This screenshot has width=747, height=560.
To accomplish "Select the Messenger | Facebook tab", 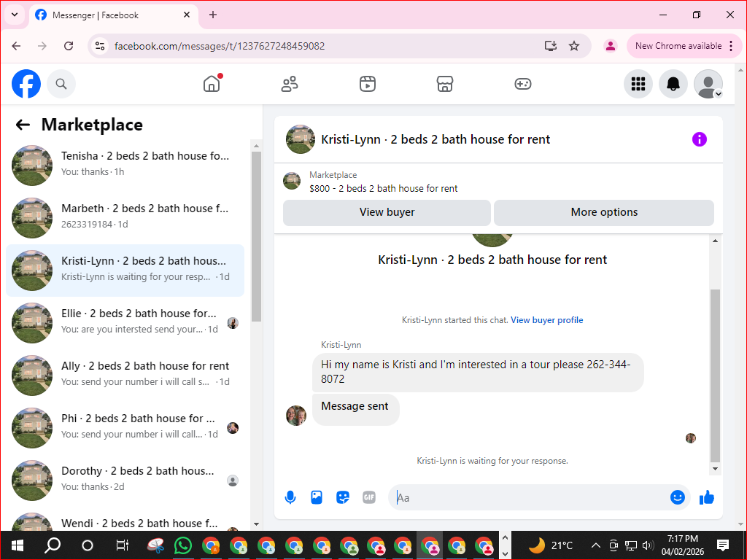I will point(115,15).
